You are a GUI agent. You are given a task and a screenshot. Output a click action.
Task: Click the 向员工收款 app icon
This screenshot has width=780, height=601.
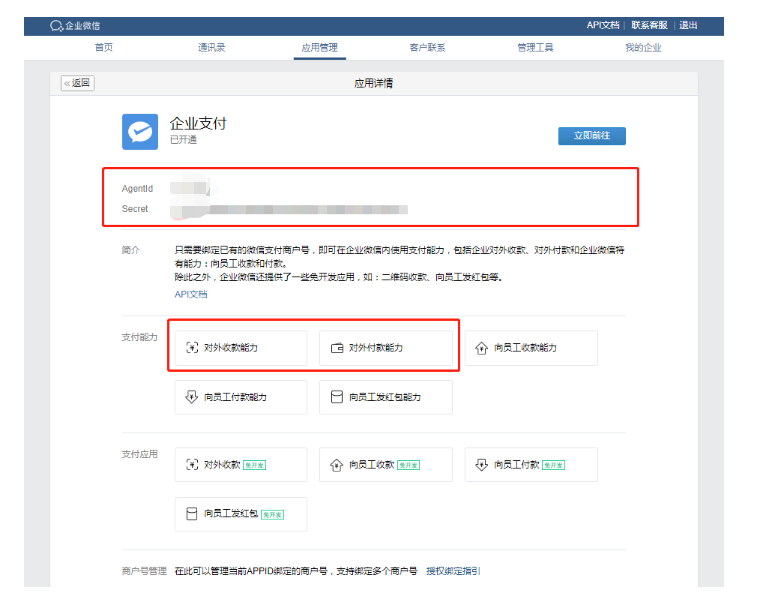click(x=337, y=465)
